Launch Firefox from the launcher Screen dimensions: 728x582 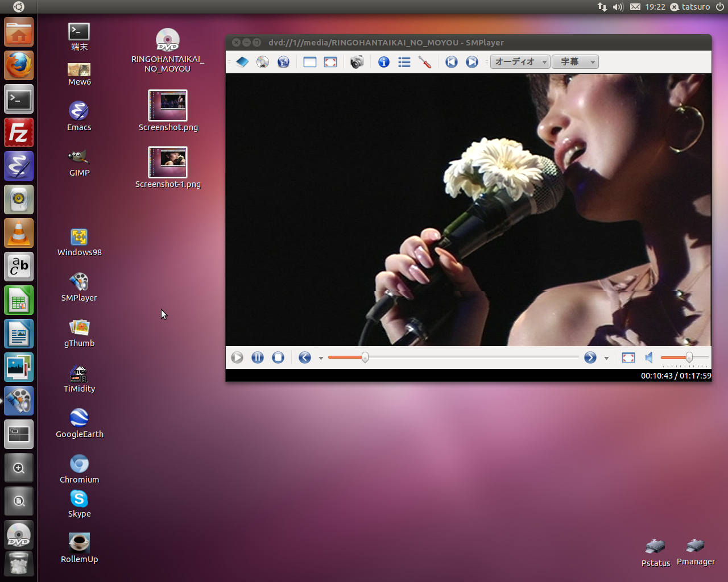point(19,65)
